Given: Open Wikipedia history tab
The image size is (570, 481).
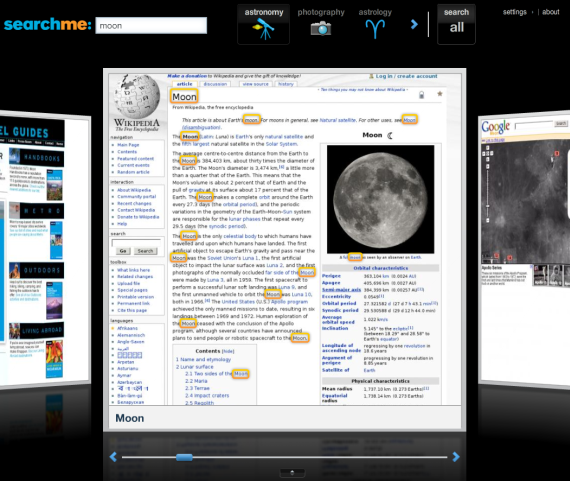Looking at the screenshot, I should point(286,84).
